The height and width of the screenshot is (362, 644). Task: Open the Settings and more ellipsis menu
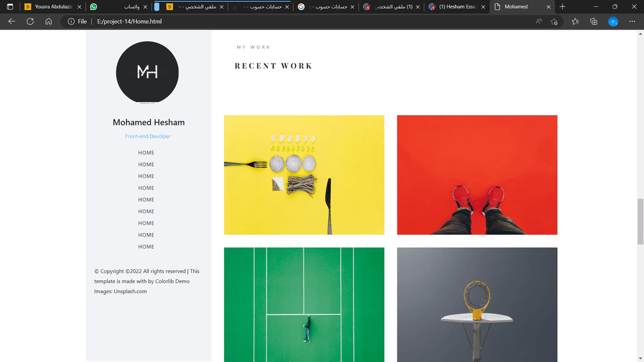tap(632, 21)
